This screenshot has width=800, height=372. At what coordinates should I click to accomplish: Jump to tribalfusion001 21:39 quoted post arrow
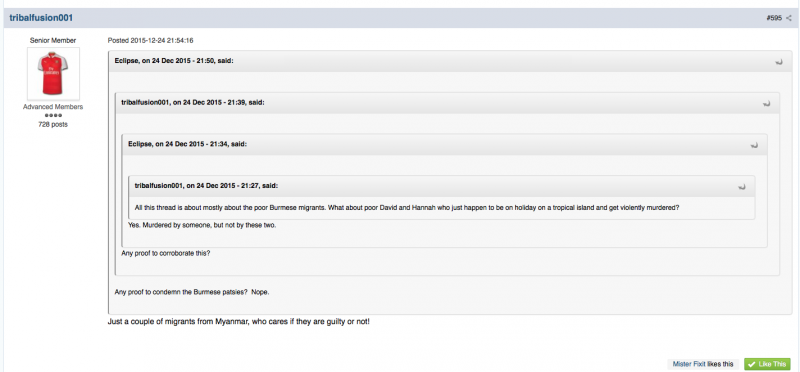click(766, 104)
